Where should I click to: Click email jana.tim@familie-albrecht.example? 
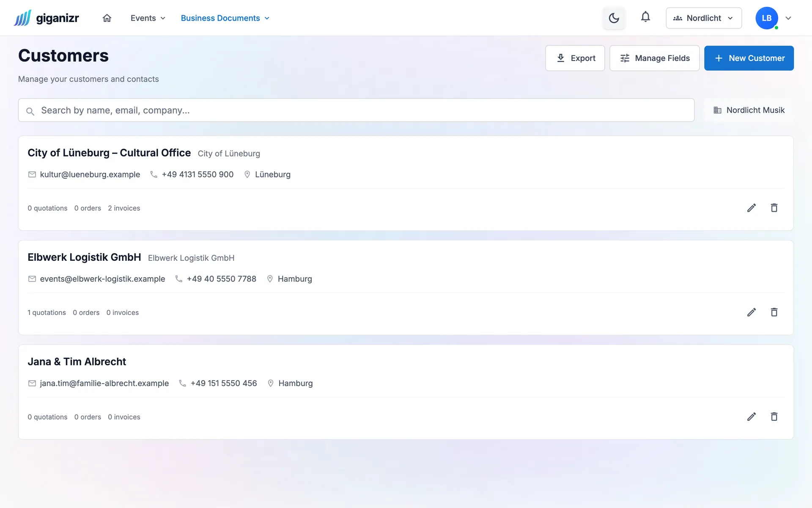coord(104,383)
